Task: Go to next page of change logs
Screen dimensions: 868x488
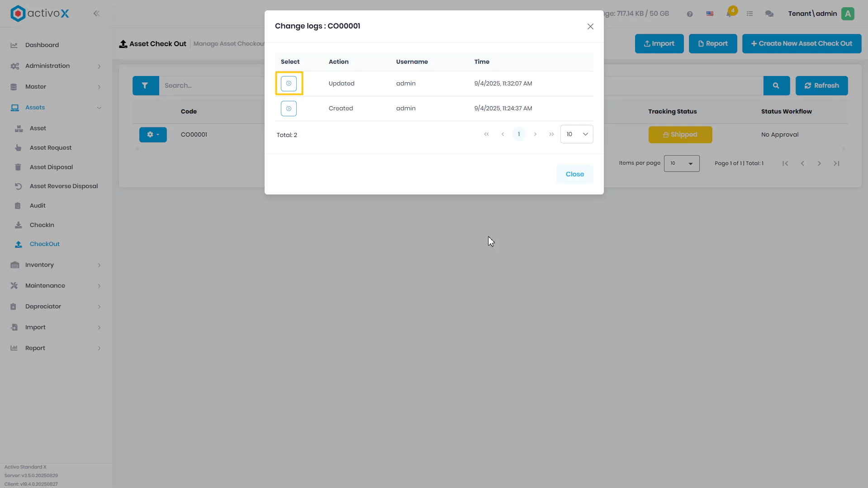Action: pos(535,134)
